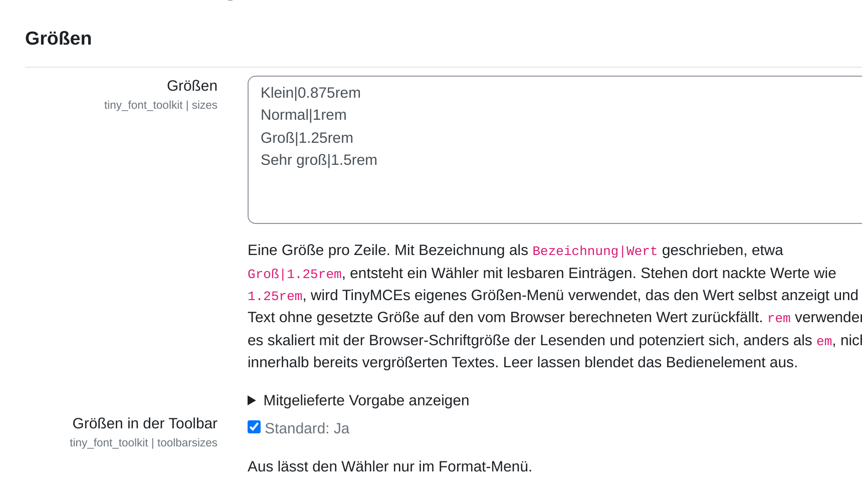Screen dimensions: 862x504
Task: Click the 'Normal|1rem' line
Action: [x=304, y=115]
